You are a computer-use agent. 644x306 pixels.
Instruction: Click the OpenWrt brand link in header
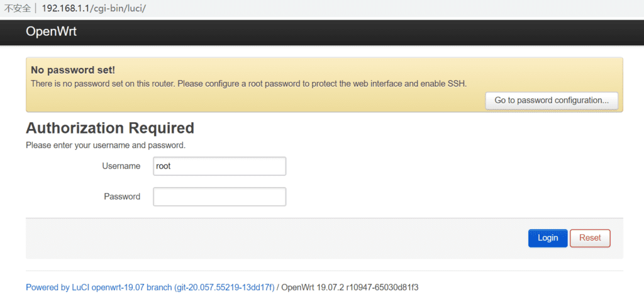(51, 32)
